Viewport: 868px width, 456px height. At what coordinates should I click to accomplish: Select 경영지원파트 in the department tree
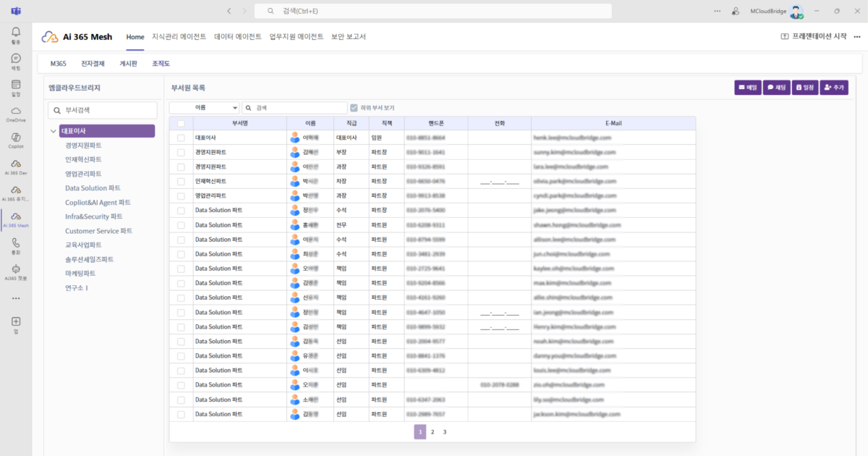pos(83,145)
